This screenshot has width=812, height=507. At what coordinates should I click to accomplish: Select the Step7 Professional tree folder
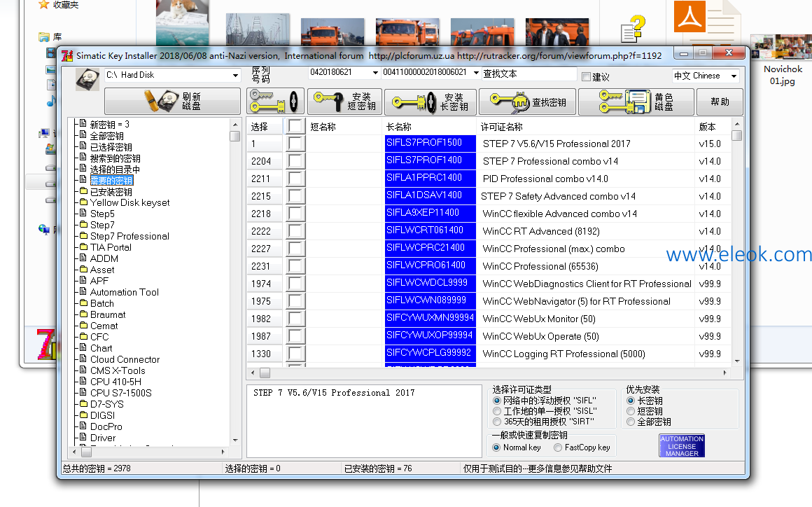coord(129,236)
